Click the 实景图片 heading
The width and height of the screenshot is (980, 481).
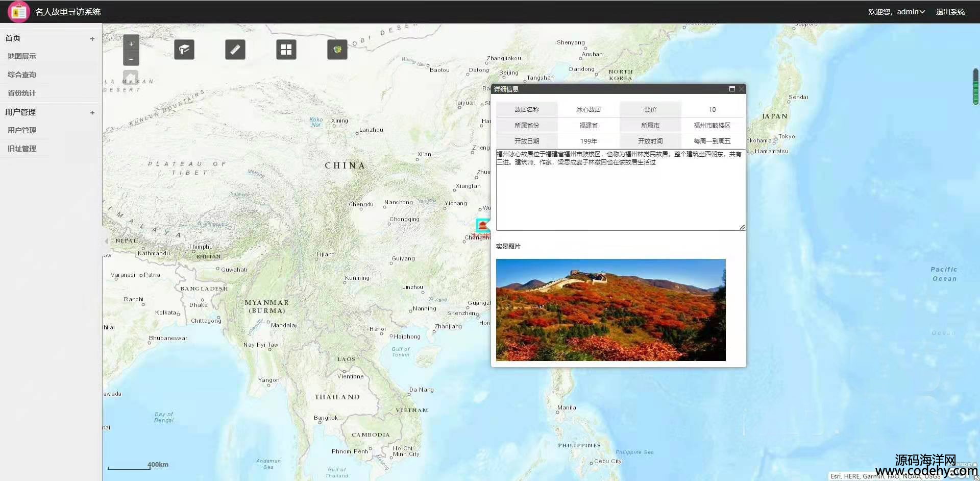tap(508, 246)
